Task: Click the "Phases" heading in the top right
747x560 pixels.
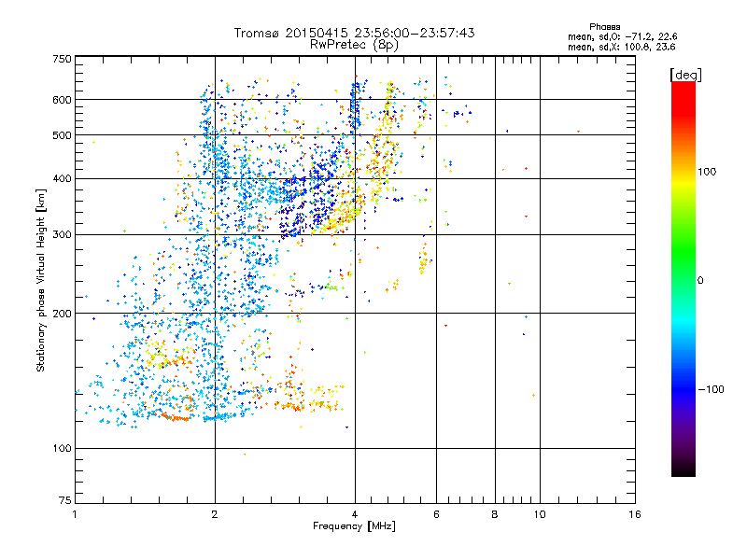Action: pos(604,27)
